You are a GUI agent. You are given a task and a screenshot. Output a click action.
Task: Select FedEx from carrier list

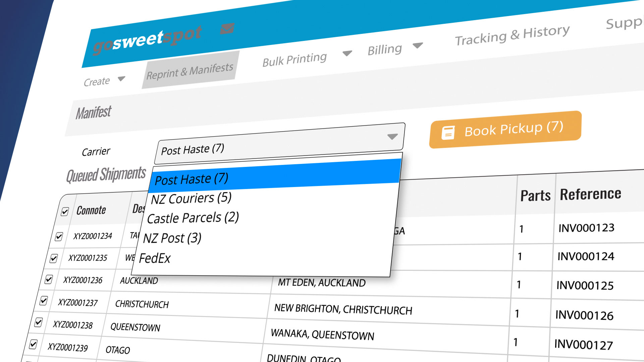coord(155,258)
